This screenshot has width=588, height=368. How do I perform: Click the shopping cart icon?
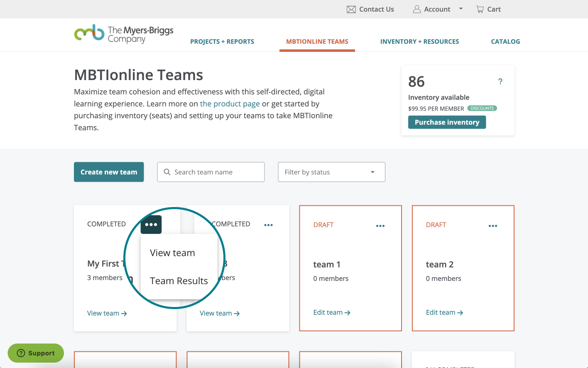(480, 9)
